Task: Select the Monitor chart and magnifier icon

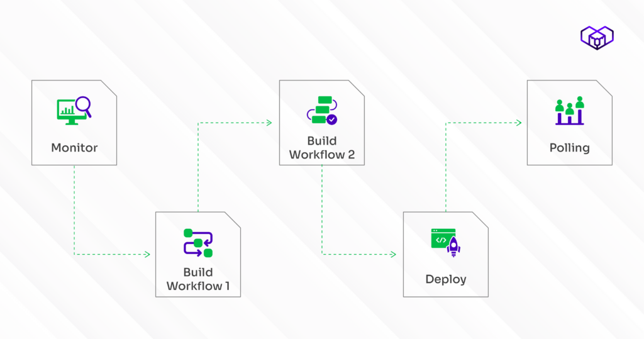Action: pyautogui.click(x=74, y=109)
